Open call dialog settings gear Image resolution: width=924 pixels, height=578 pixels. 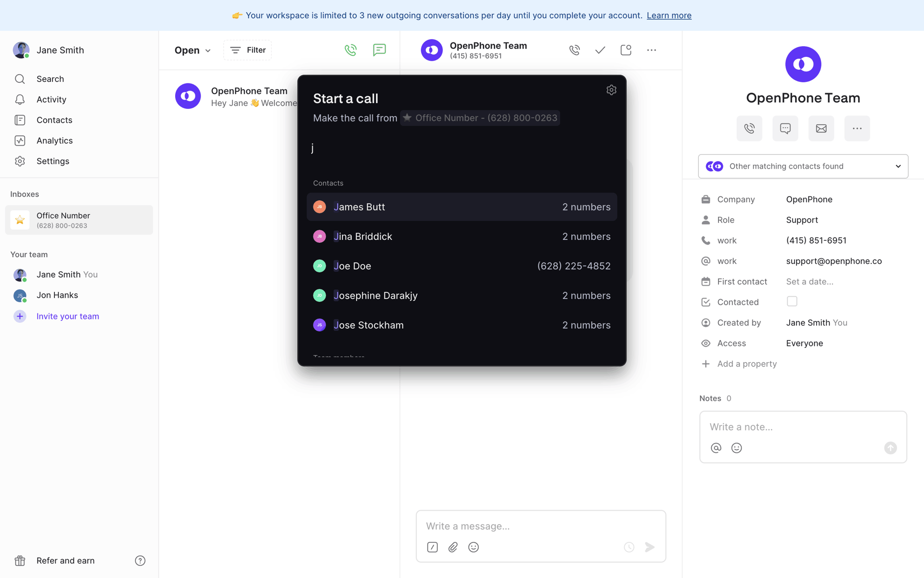point(611,90)
